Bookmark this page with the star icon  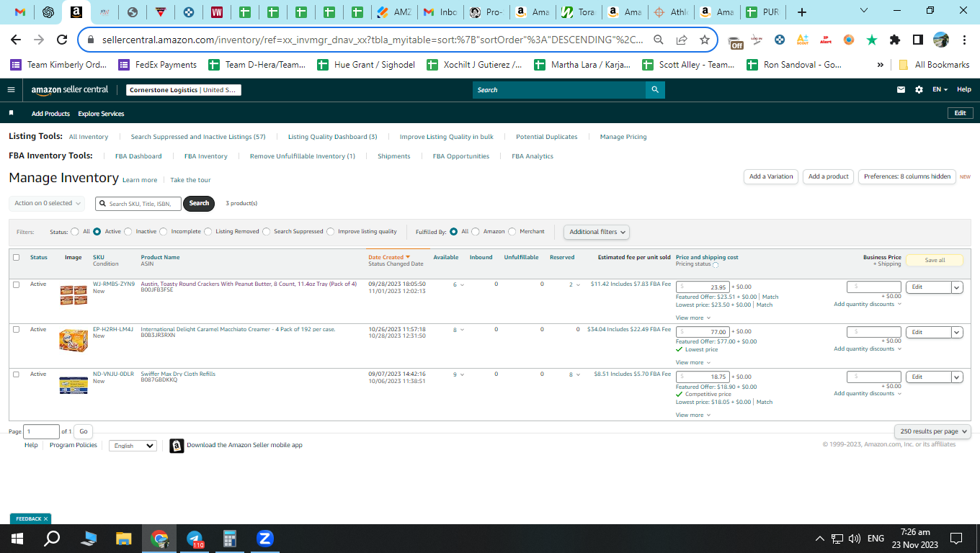pyautogui.click(x=705, y=40)
